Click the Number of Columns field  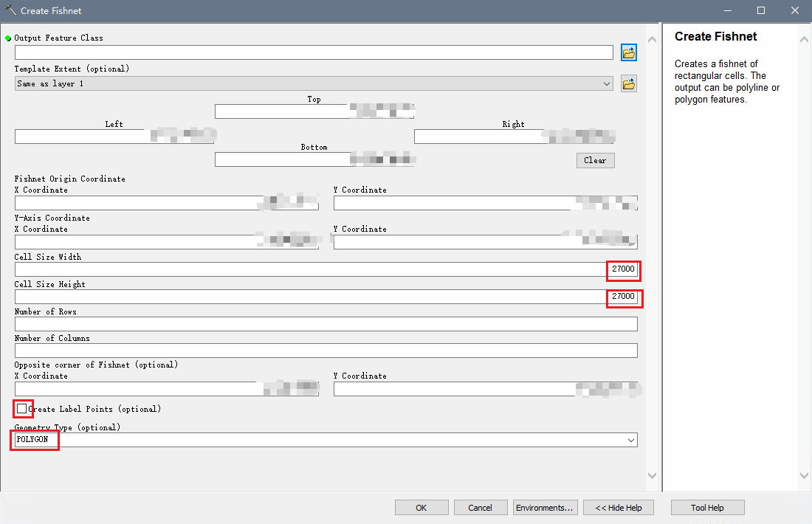click(325, 350)
